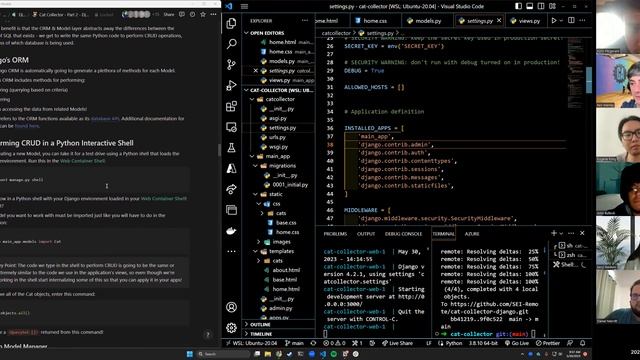Toggle primary side bar layout button
Screen dimensions: 640x360
pyautogui.click(x=518, y=6)
